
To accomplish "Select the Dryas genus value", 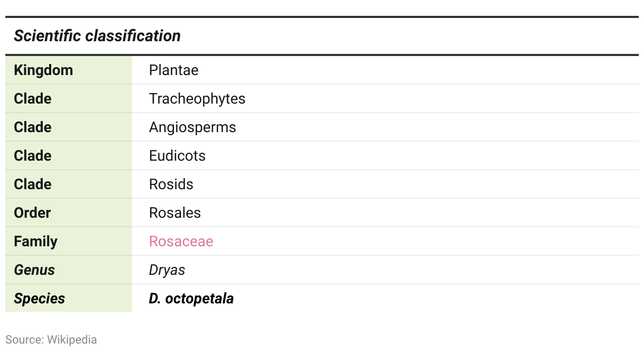I will click(x=167, y=270).
